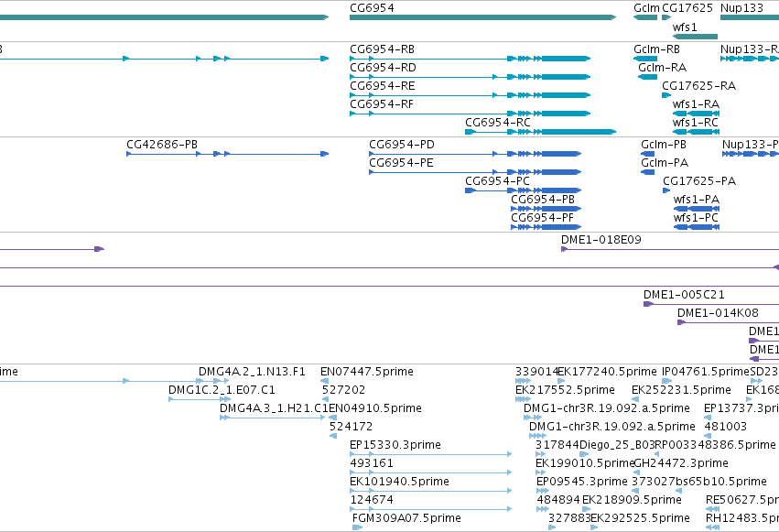779x532 pixels.
Task: Select wfs1-RA transcript label
Action: coord(696,104)
